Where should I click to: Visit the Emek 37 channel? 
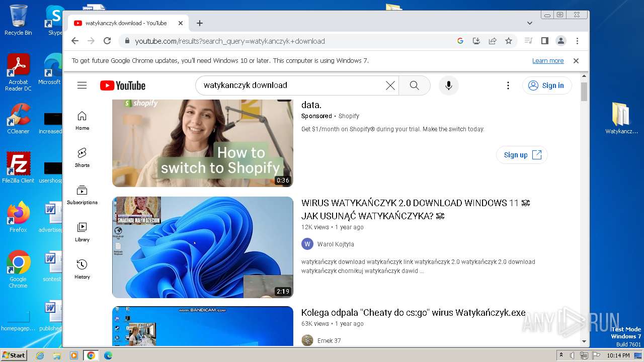[329, 341]
